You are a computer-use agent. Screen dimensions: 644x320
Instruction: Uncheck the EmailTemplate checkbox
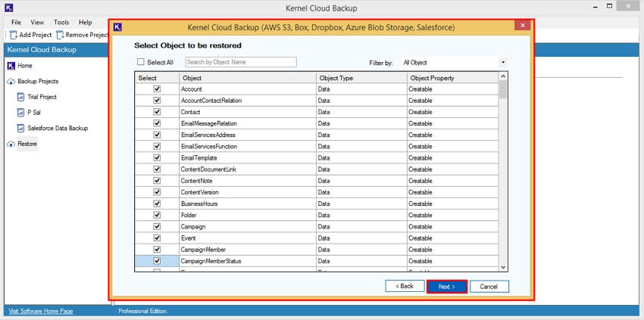(157, 158)
